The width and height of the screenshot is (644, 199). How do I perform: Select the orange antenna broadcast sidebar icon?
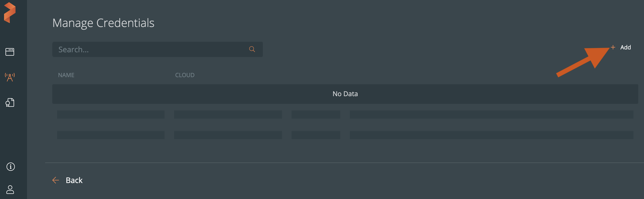(10, 77)
